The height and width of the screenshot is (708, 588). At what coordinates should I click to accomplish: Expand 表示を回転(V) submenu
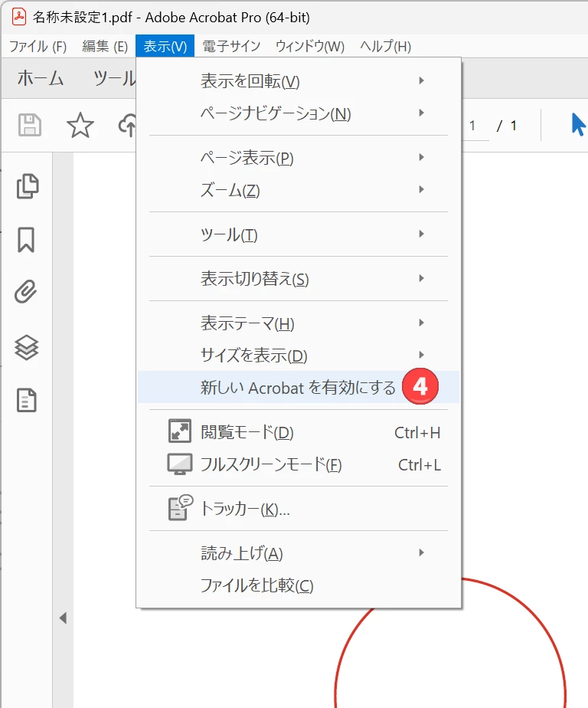coord(299,81)
